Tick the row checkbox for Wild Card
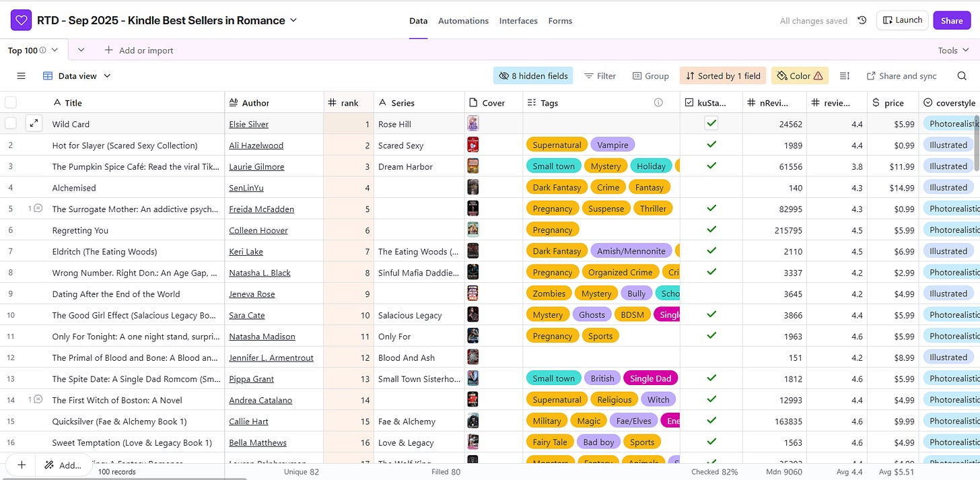The image size is (980, 480). (10, 123)
